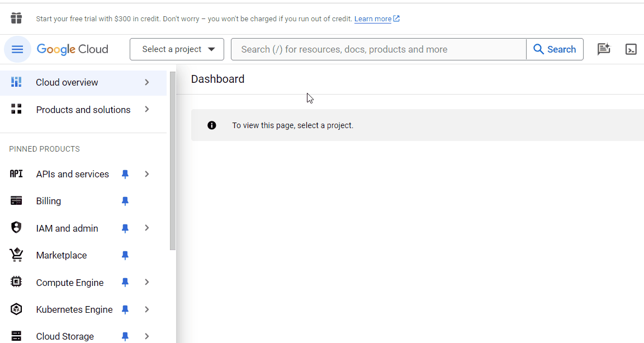644x343 pixels.
Task: Open the Select a project dropdown
Action: [x=177, y=49]
